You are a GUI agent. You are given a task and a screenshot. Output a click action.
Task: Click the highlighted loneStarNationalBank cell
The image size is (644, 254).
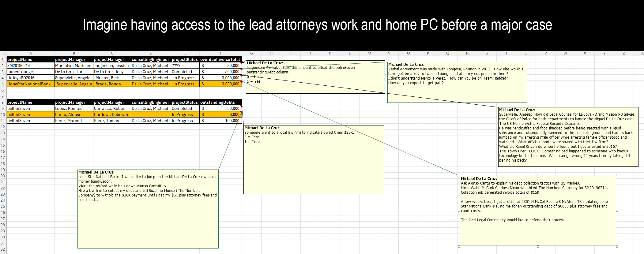(30, 84)
